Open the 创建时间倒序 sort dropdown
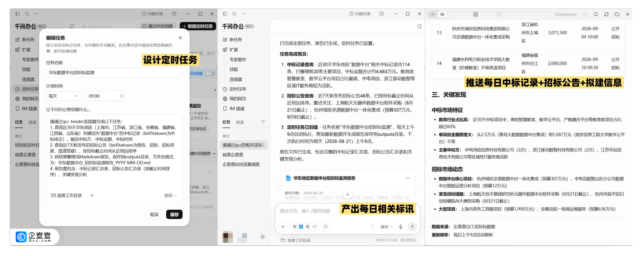 coord(202,153)
